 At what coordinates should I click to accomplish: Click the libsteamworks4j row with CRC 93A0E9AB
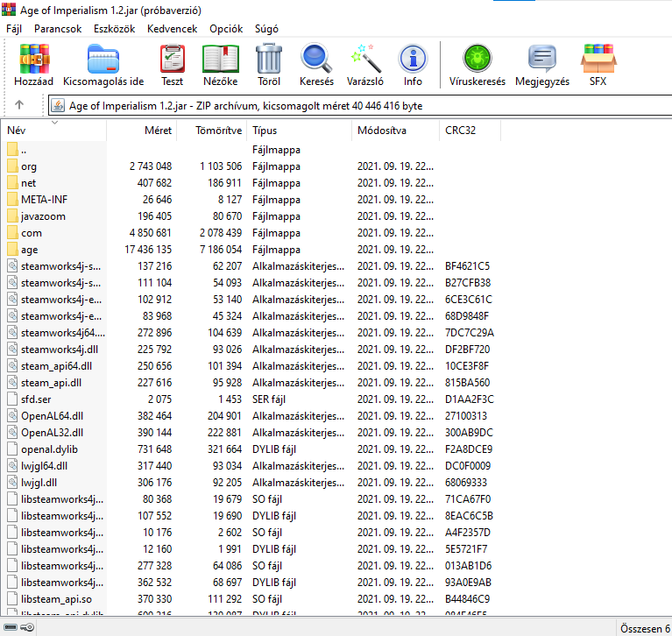[x=251, y=583]
